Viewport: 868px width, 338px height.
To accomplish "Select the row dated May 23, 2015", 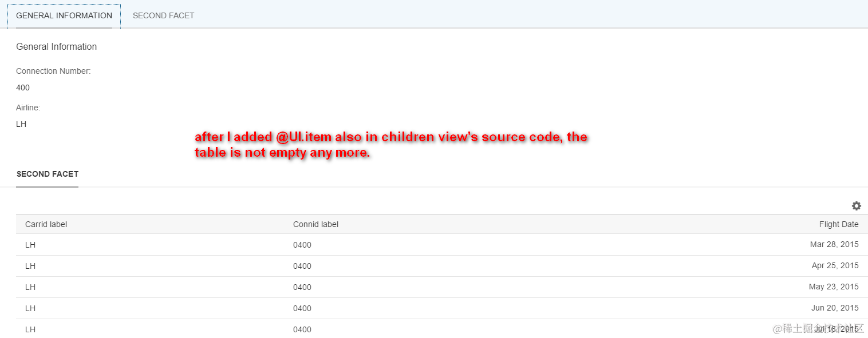I will pos(441,287).
